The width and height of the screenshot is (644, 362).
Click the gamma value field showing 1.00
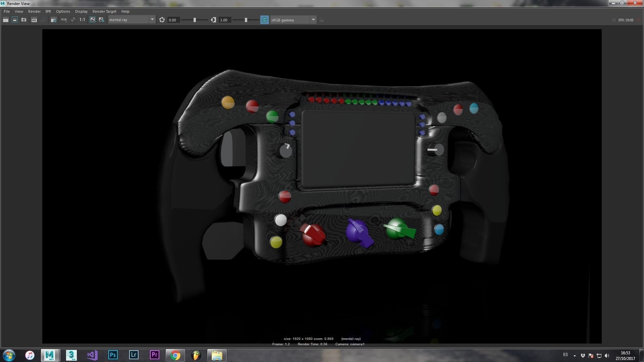pos(224,20)
